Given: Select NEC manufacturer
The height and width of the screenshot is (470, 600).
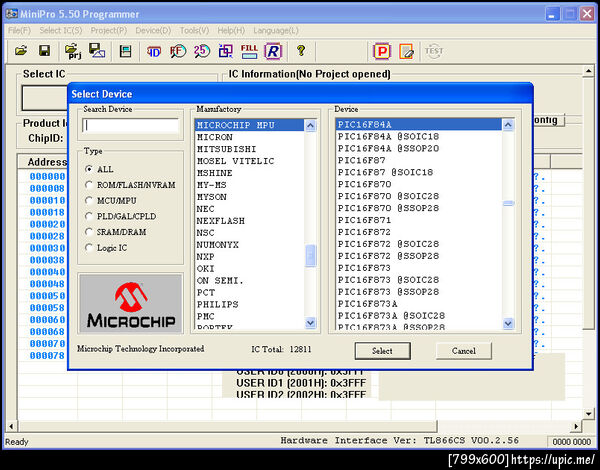Looking at the screenshot, I should [249, 209].
